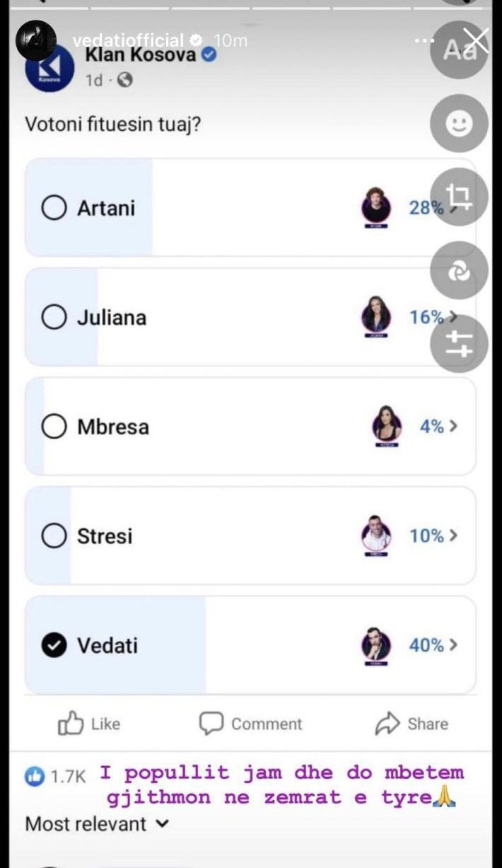Open the Klan Kosova page name
Viewport: 502px width, 868px height.
141,55
